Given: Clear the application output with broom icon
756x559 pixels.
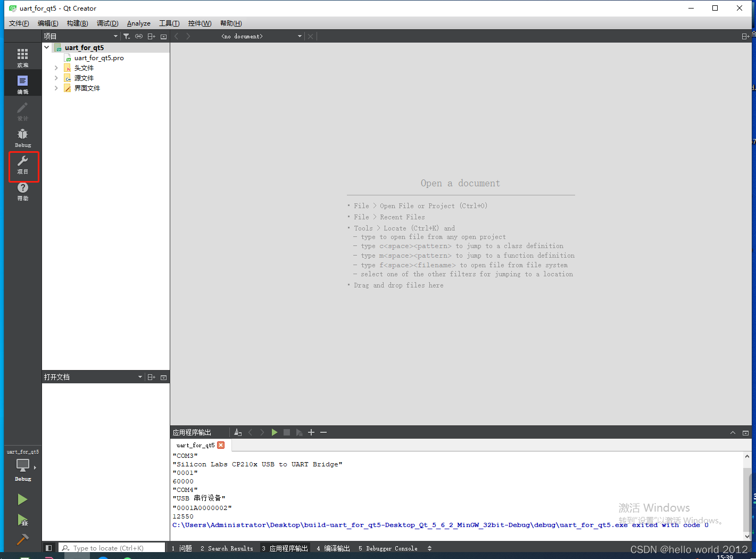Looking at the screenshot, I should [x=238, y=432].
